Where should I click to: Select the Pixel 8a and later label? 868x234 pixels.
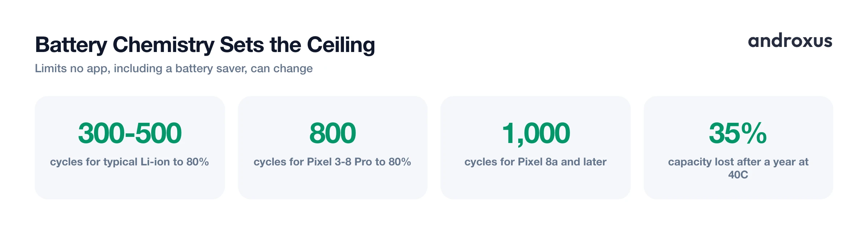point(536,161)
